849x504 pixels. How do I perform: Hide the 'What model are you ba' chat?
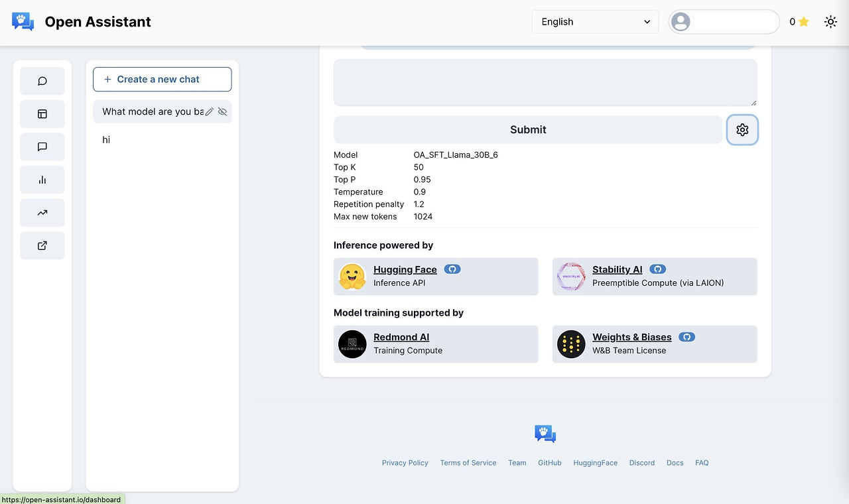click(x=222, y=112)
